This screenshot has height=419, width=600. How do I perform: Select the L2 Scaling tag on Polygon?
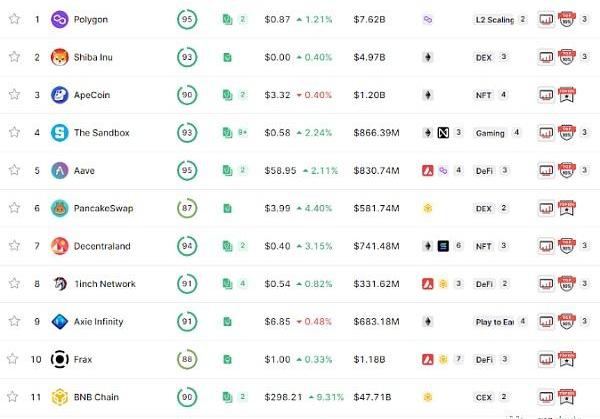494,20
